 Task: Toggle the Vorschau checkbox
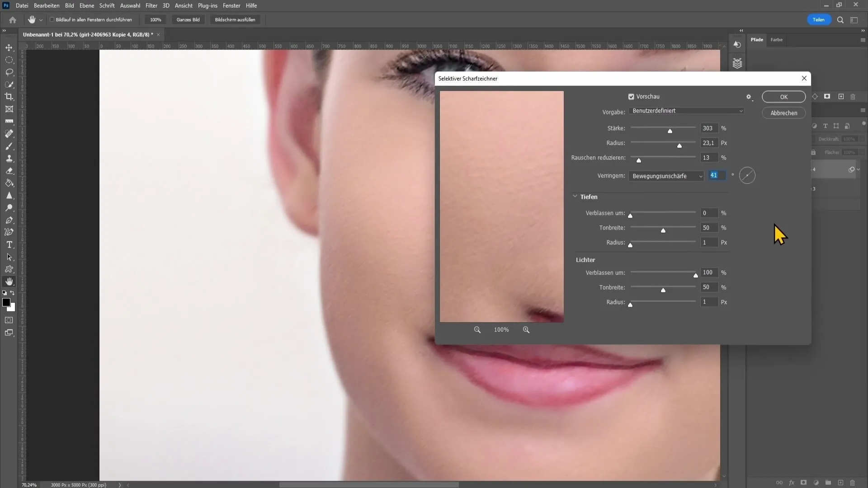[631, 97]
